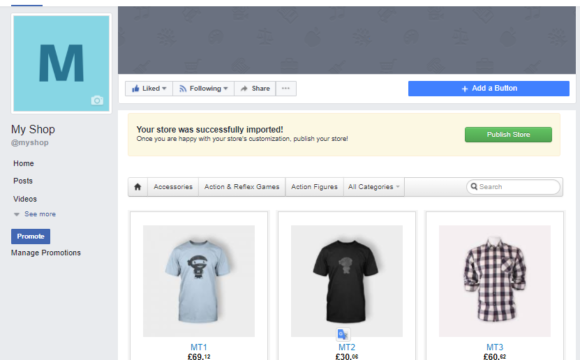Click the Share arrow button
The image size is (580, 360).
click(255, 88)
